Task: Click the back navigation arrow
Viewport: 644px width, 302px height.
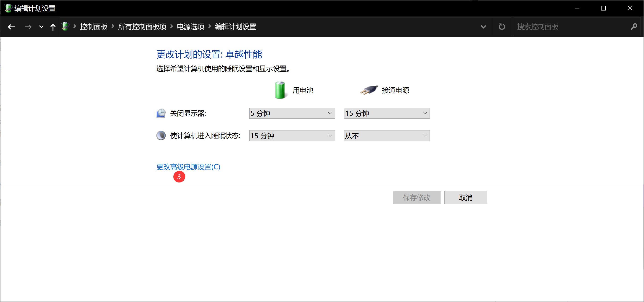Action: 11,27
